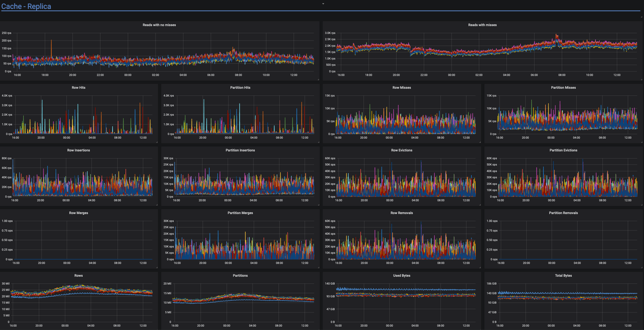Viewport: 644px width, 330px height.
Task: Open Row Misses panel title
Action: (x=402, y=88)
